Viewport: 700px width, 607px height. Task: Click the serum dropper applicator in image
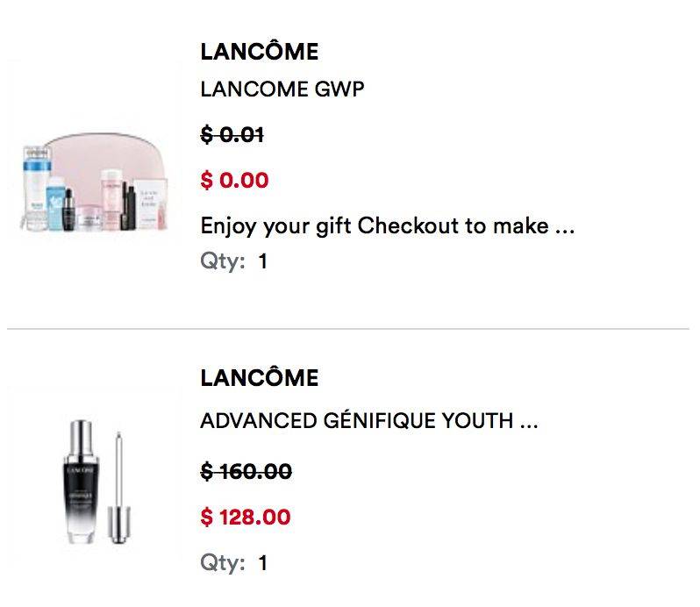[x=118, y=488]
